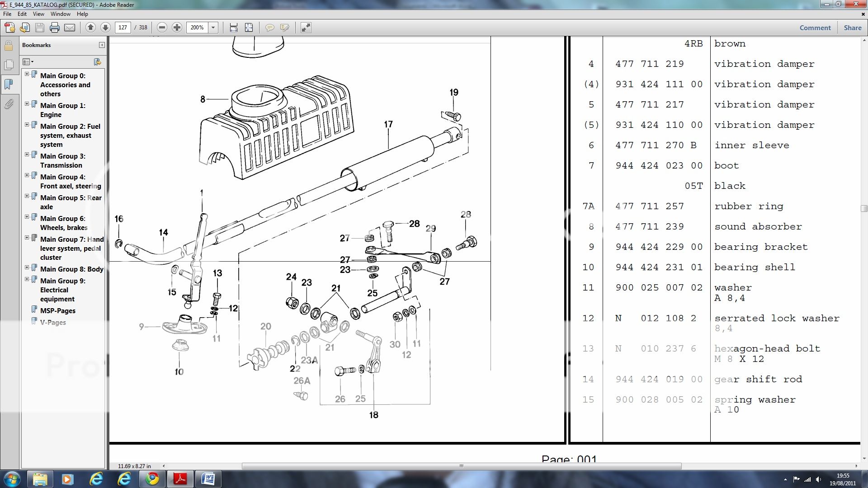Open the Help menu
This screenshot has width=868, height=488.
[82, 14]
